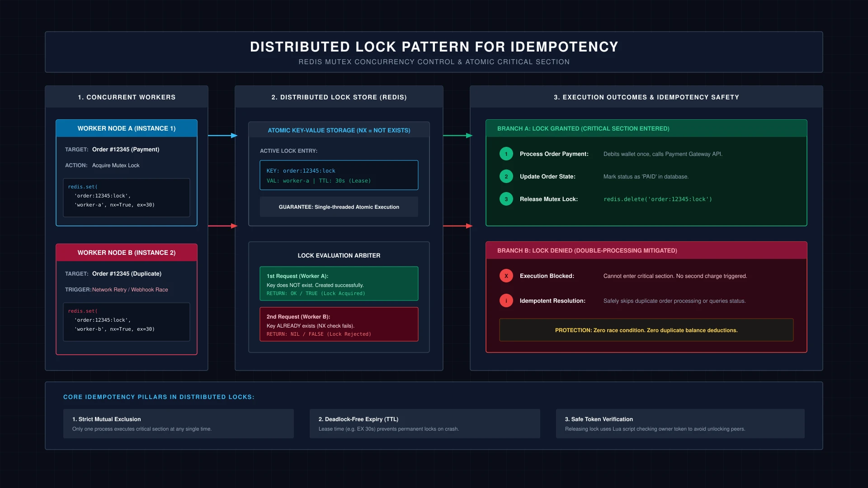Image resolution: width=868 pixels, height=488 pixels.
Task: Click 'Process Order Payment:' label
Action: [x=554, y=154]
